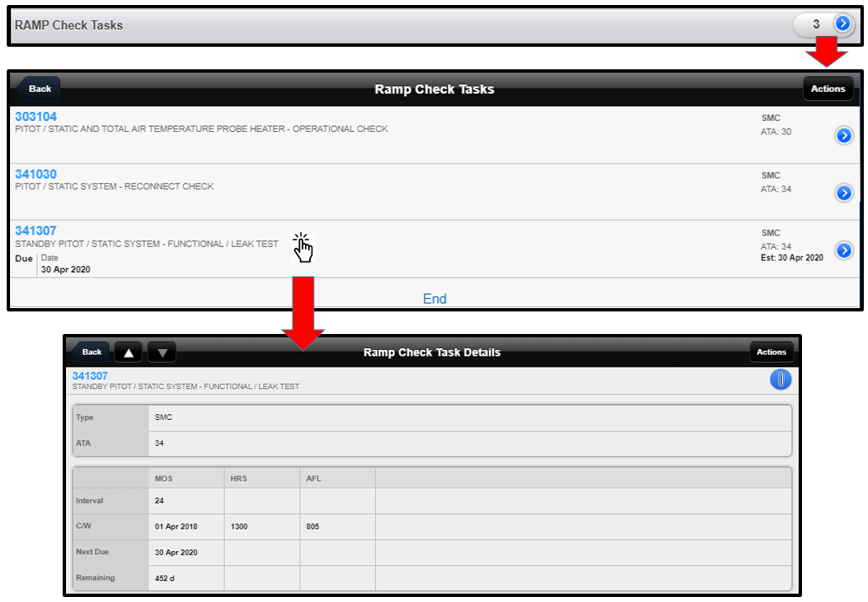Select task number 341307 link in list
Screen dimensions: 868x602
(x=36, y=230)
